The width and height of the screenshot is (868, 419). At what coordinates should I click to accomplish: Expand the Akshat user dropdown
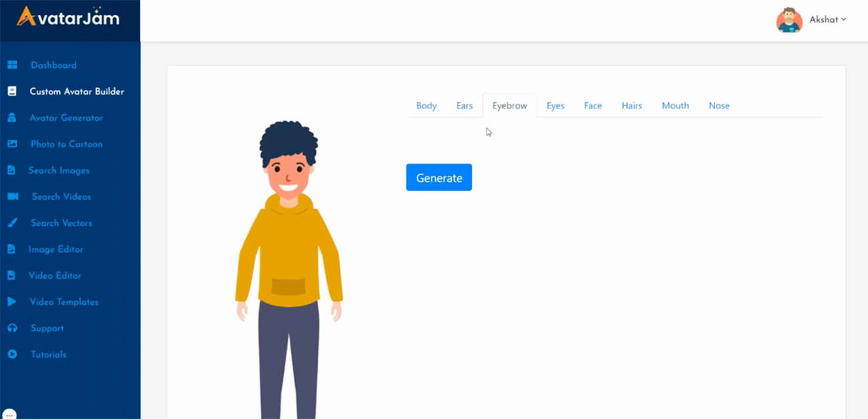828,19
